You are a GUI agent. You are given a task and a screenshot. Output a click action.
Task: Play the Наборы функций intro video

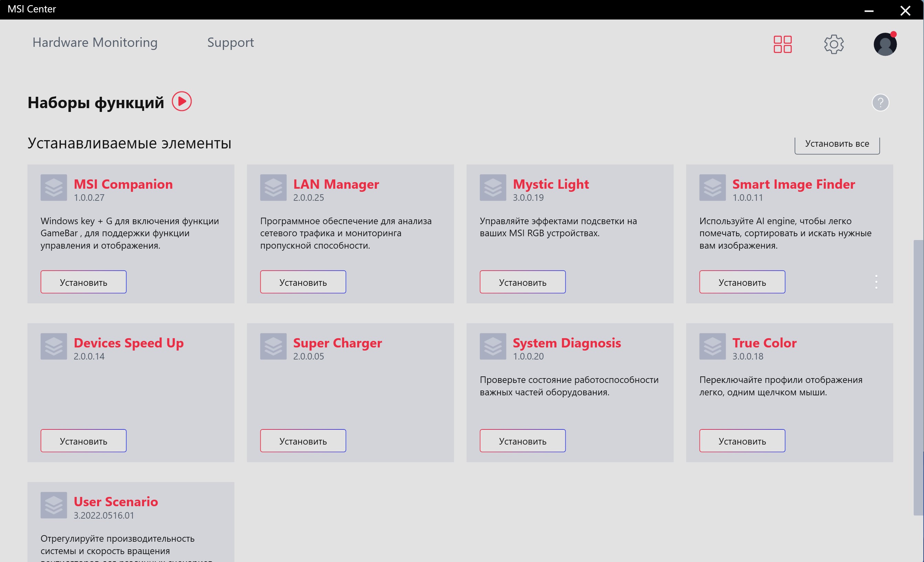pos(182,101)
